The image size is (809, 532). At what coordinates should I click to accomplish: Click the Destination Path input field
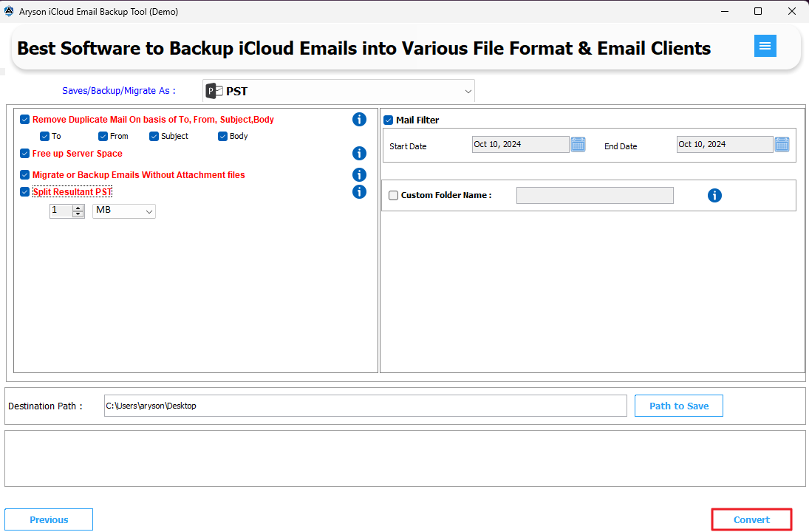pyautogui.click(x=365, y=406)
